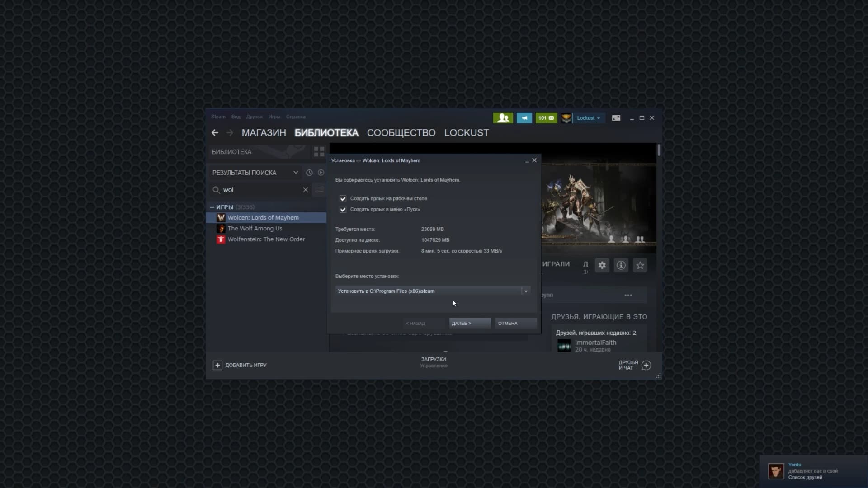Mark game as favorite star icon

tap(640, 266)
